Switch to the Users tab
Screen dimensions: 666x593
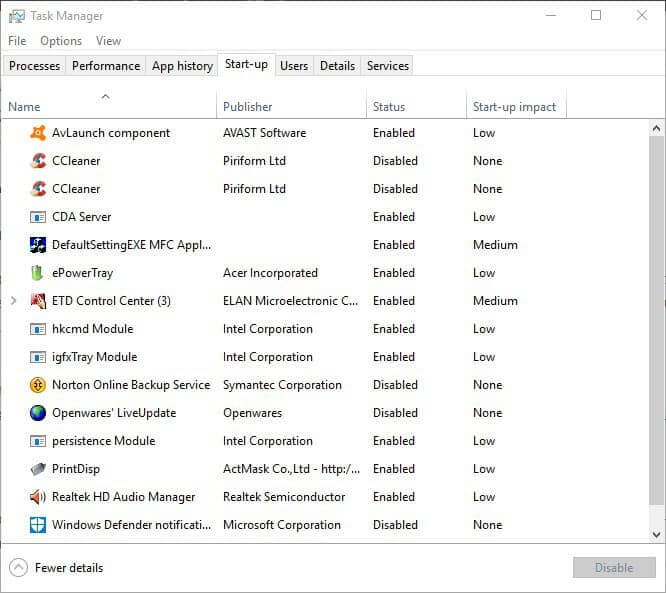coord(294,66)
